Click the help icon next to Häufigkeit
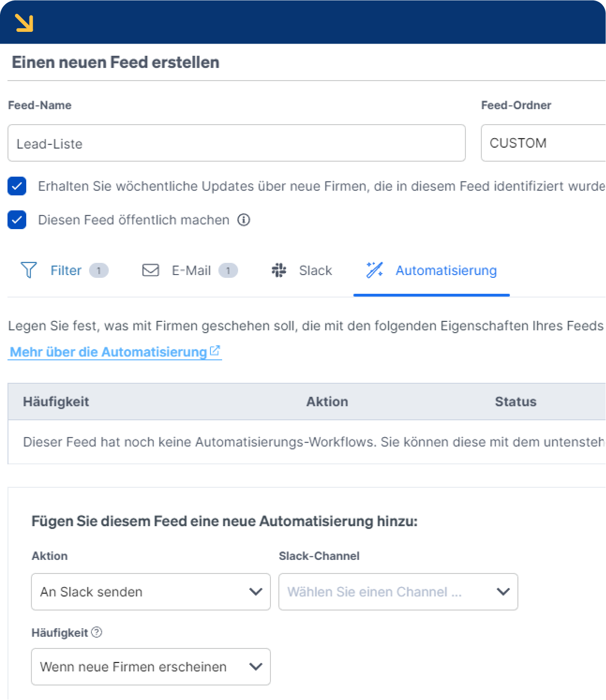606x700 pixels. coord(97,632)
